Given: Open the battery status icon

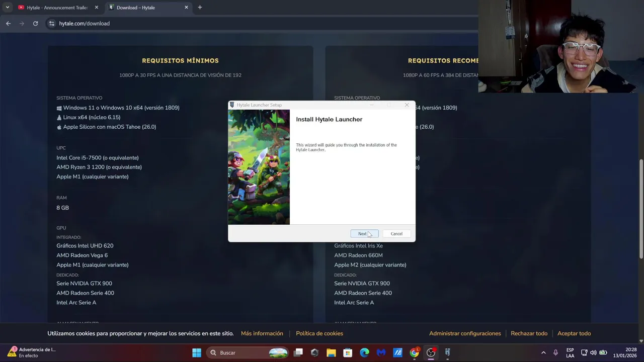Looking at the screenshot, I should [x=603, y=352].
